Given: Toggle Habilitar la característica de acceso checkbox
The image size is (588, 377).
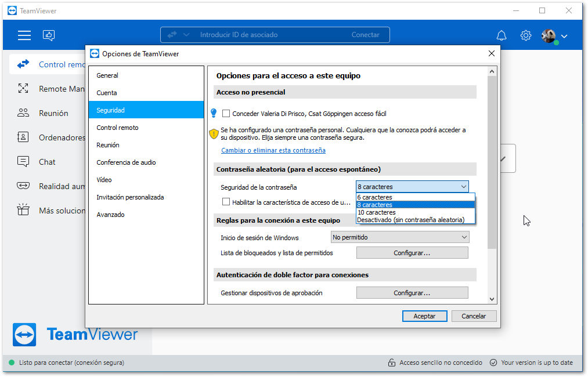Looking at the screenshot, I should (x=226, y=202).
